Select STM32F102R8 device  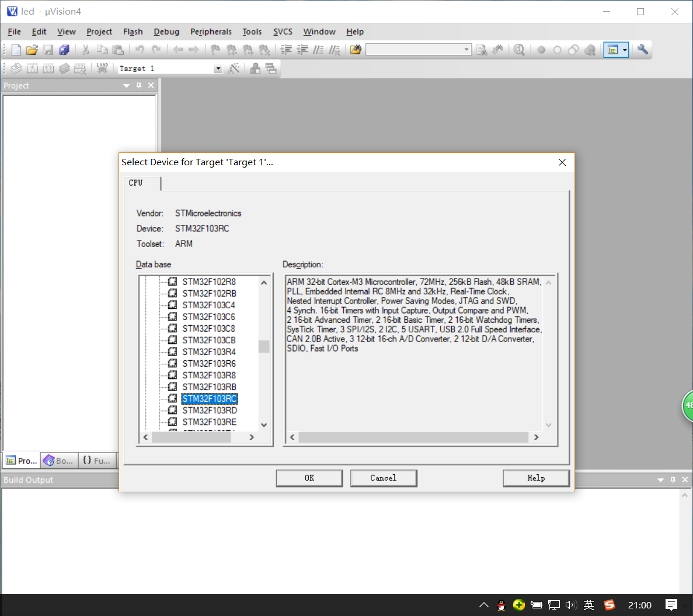(x=209, y=281)
